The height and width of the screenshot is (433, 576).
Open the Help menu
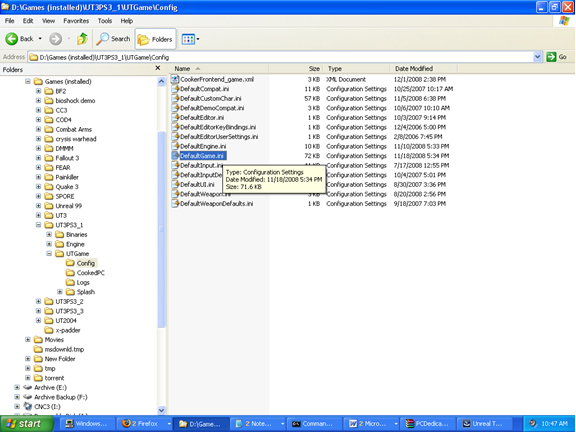pyautogui.click(x=127, y=21)
